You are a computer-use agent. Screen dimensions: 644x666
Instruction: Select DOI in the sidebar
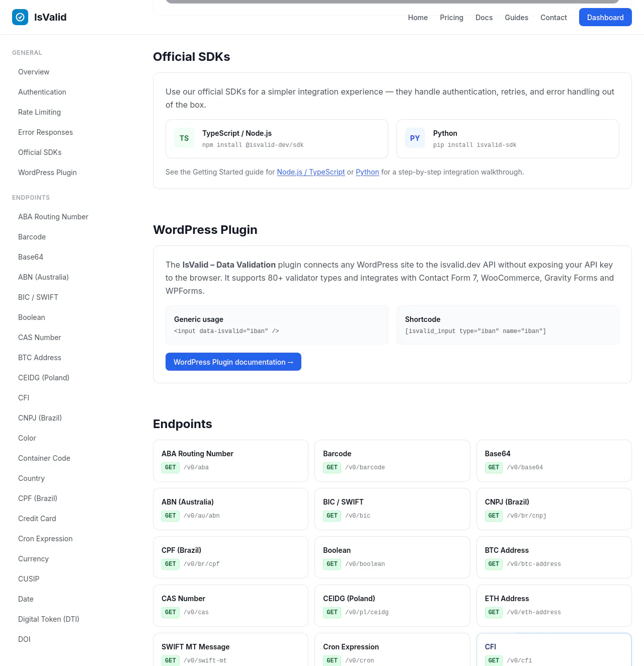pyautogui.click(x=24, y=639)
